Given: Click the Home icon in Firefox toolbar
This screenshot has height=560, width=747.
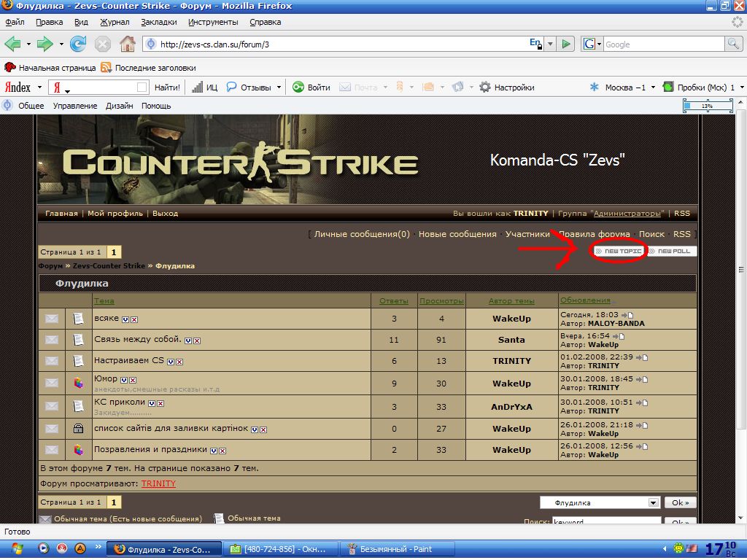Looking at the screenshot, I should coord(127,44).
